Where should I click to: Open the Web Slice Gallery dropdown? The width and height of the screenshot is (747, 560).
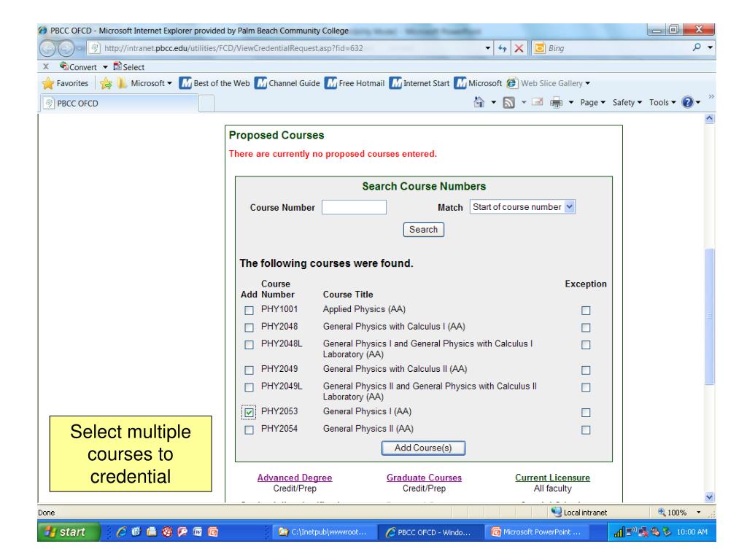588,83
